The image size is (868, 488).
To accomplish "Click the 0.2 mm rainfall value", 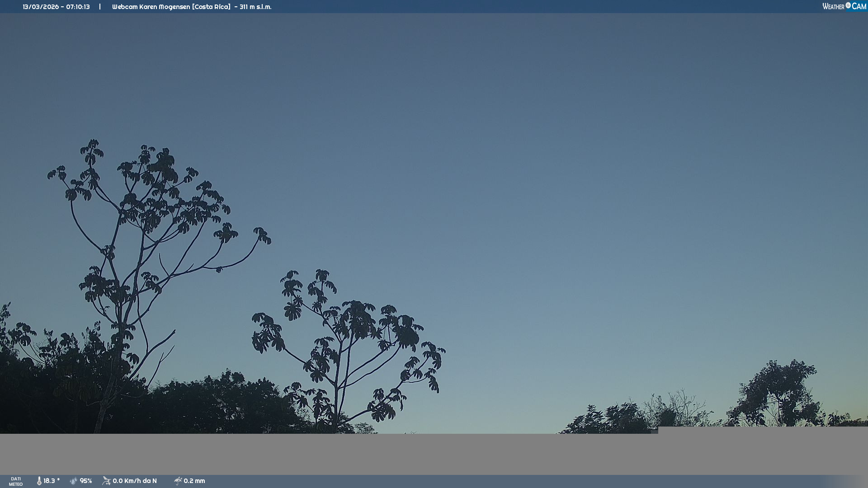I will click(194, 481).
